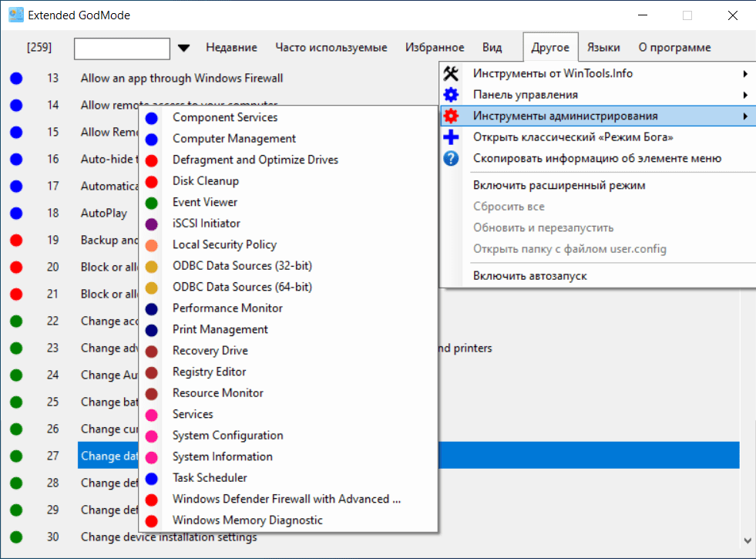Open the Недавние menu

click(231, 47)
